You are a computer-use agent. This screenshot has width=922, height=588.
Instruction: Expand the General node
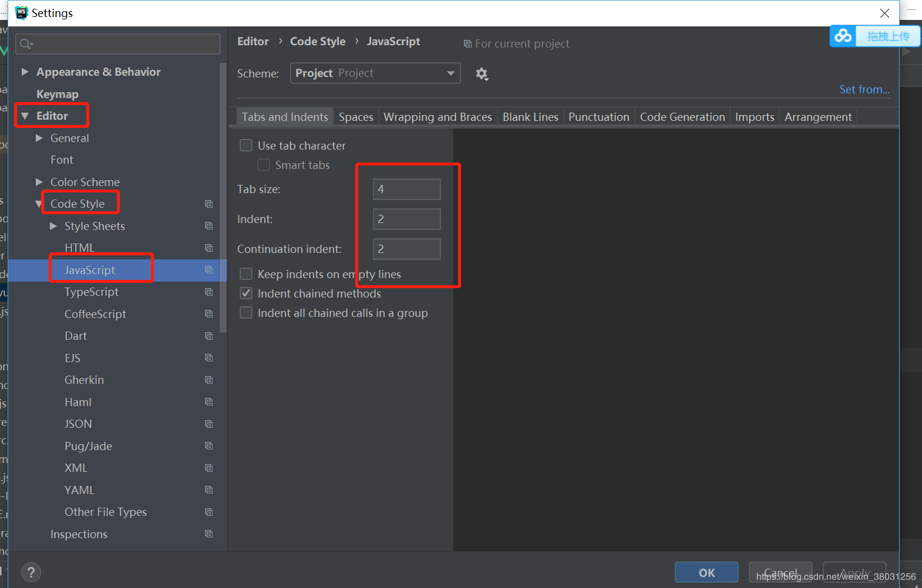coord(39,138)
